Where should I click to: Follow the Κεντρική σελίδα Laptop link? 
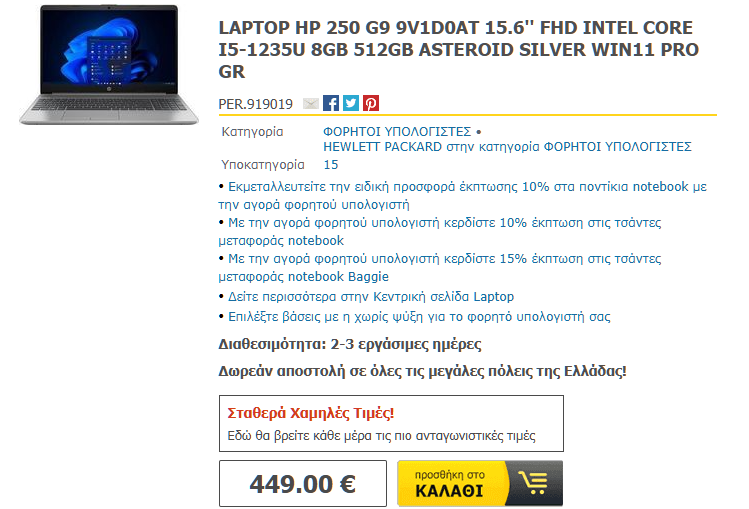point(371,297)
